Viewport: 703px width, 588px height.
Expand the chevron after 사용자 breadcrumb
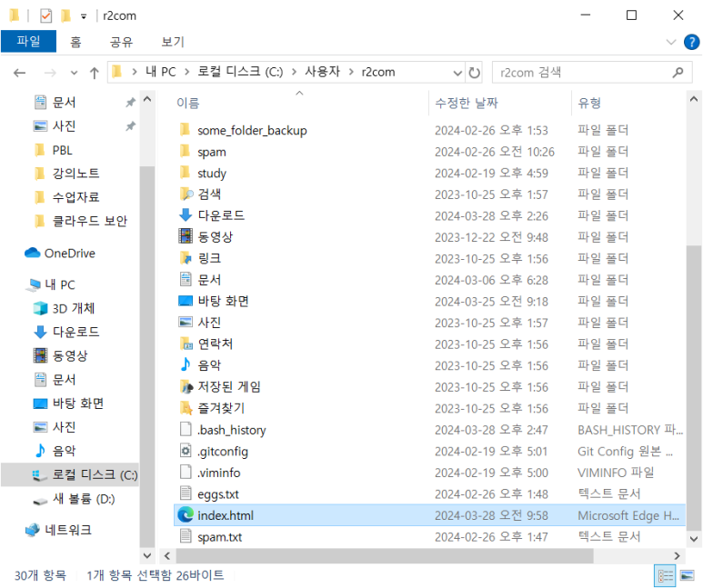tap(351, 72)
